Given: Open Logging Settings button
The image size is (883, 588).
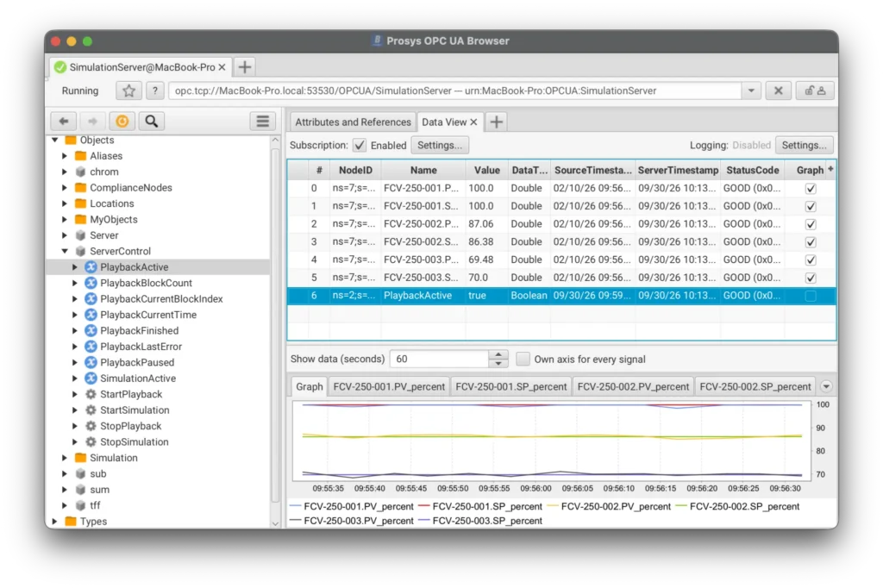Looking at the screenshot, I should pos(804,146).
